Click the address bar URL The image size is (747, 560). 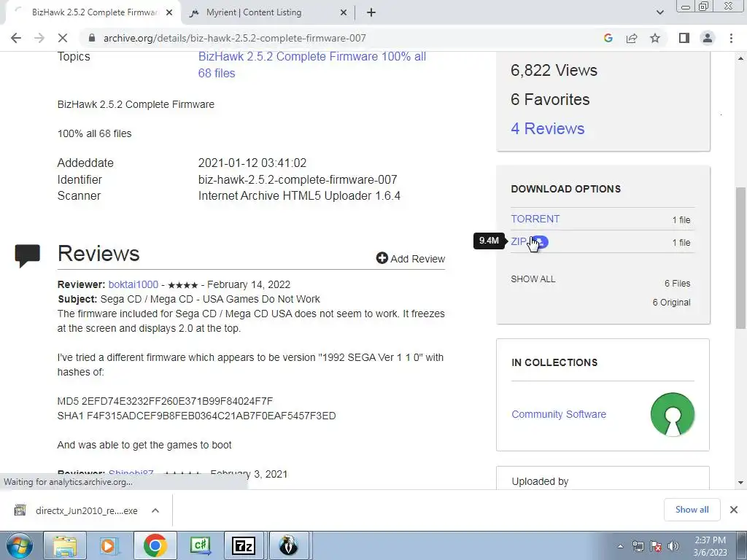(234, 38)
